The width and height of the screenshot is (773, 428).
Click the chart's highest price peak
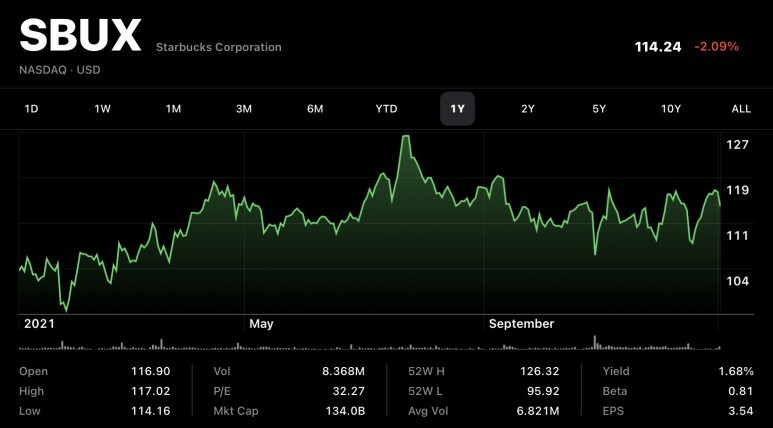click(405, 136)
